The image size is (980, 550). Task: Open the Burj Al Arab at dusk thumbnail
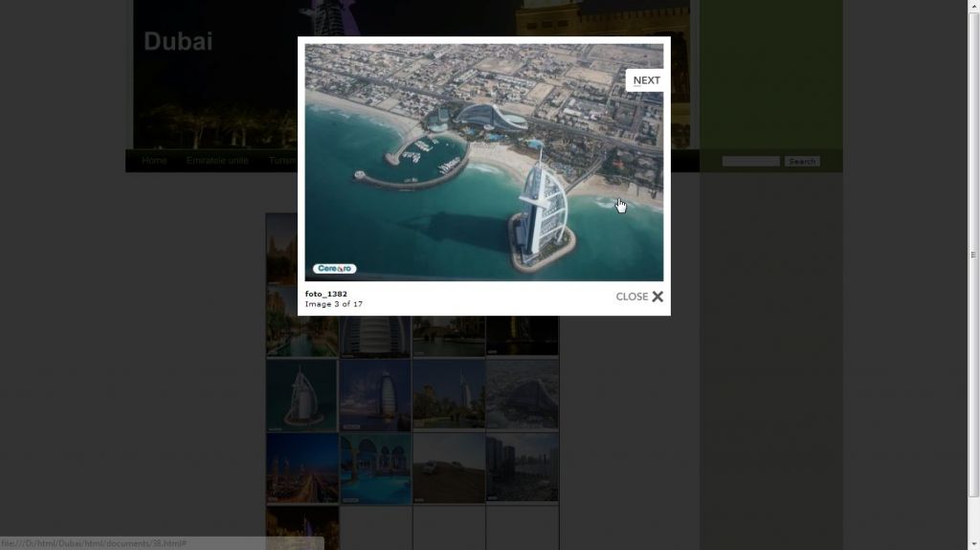pos(375,395)
